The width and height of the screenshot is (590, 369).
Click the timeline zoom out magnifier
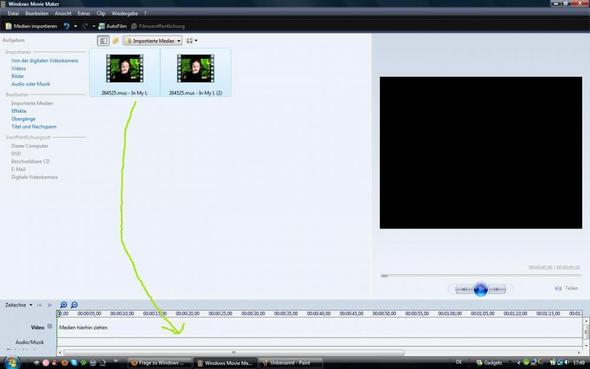point(75,305)
